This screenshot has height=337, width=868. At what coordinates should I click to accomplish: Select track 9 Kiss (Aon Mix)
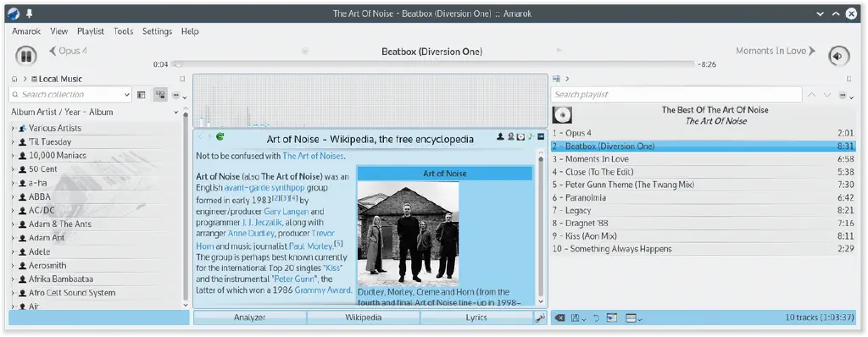704,236
